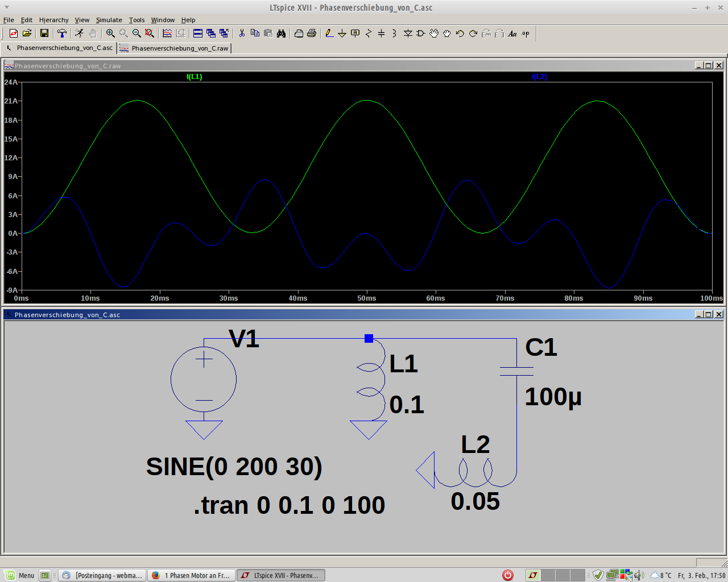Click the SPICE directive .op icon
The width and height of the screenshot is (728, 582).
pos(526,34)
